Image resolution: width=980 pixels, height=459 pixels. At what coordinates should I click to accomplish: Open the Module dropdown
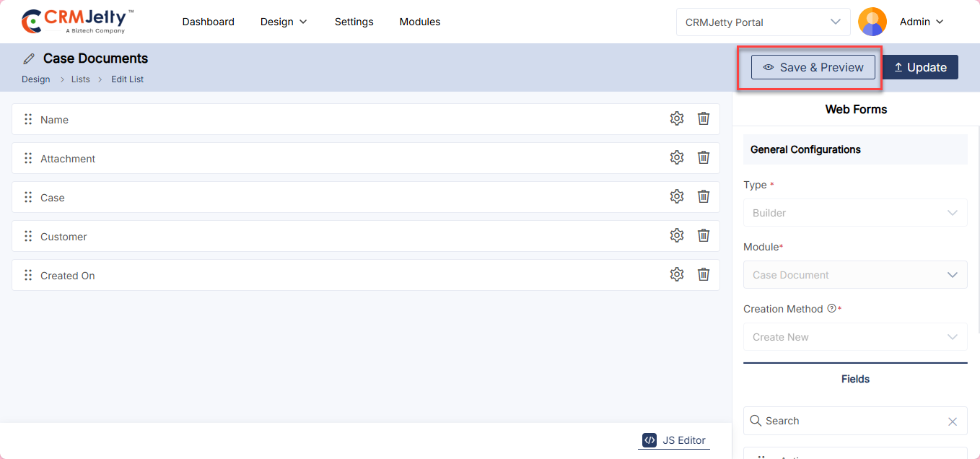[x=855, y=275]
